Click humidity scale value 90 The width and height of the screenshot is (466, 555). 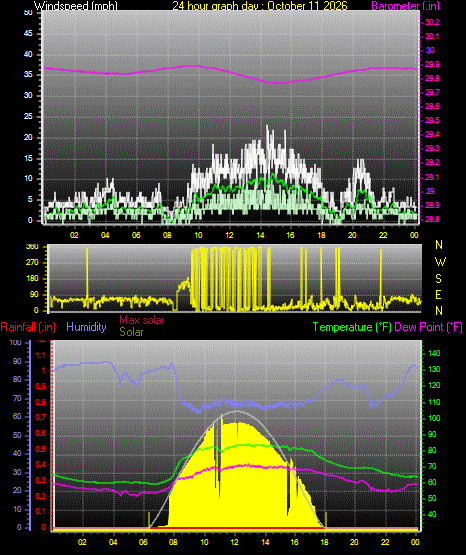(x=17, y=361)
